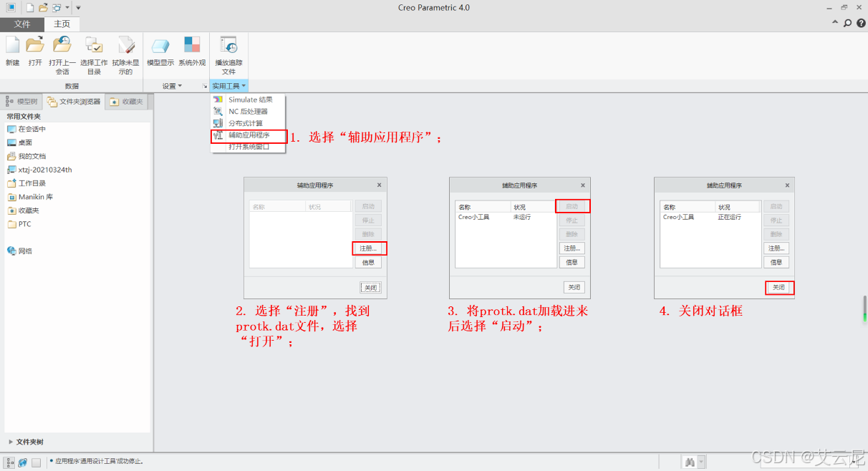
Task: Click 注册... in the empty 辅助应用程序 dialog
Action: tap(369, 248)
